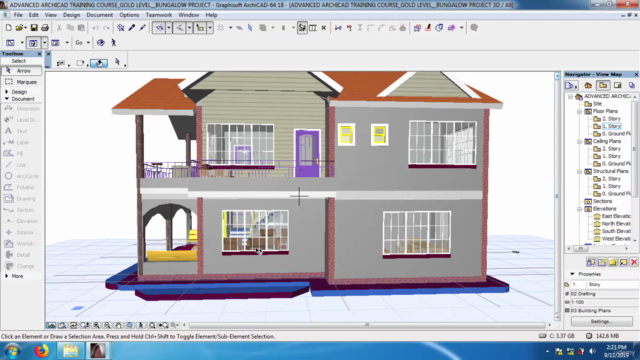Viewport: 640px width, 360px height.
Task: Click the grid snap icon in toolbar
Action: (x=220, y=28)
